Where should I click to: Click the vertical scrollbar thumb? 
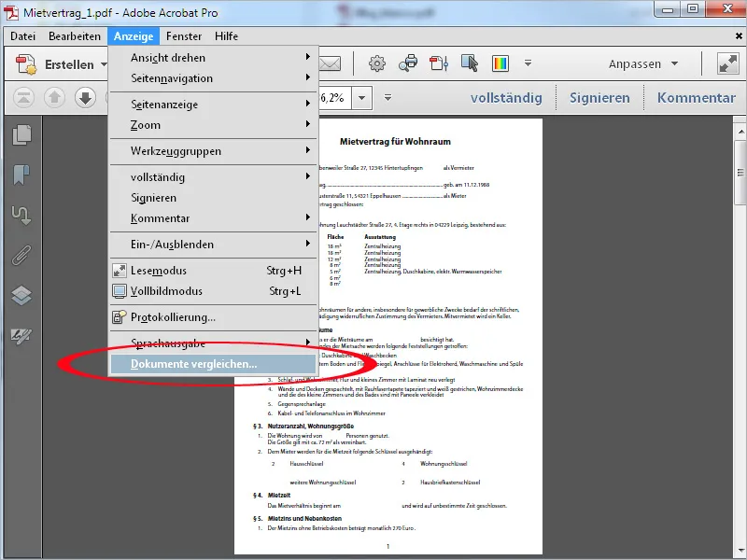click(x=740, y=173)
